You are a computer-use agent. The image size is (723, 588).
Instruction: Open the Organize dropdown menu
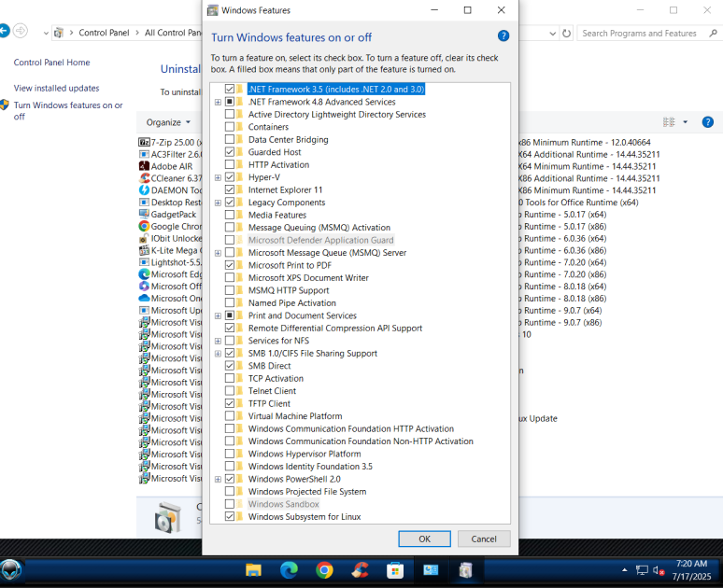(168, 122)
